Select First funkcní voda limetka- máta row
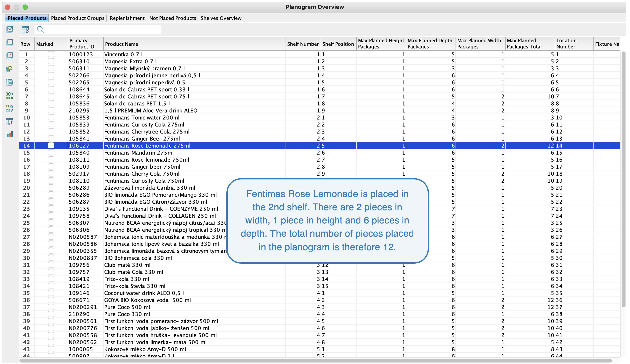The height and width of the screenshot is (364, 630). (x=320, y=342)
